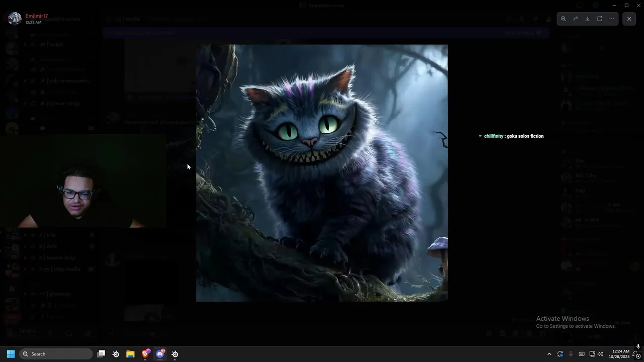
Task: Forward the image using the arrow icon
Action: pos(576,19)
